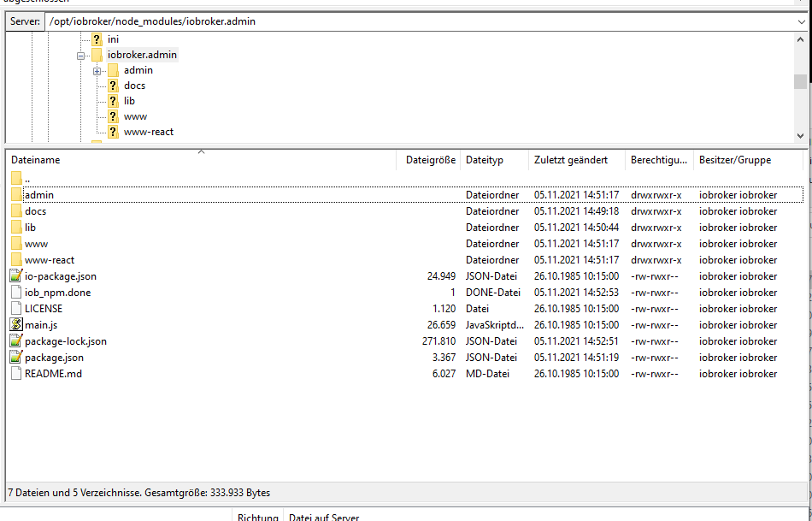Screen dimensions: 812x521
Task: Click the parent directory '..' folder icon
Action: click(16, 178)
